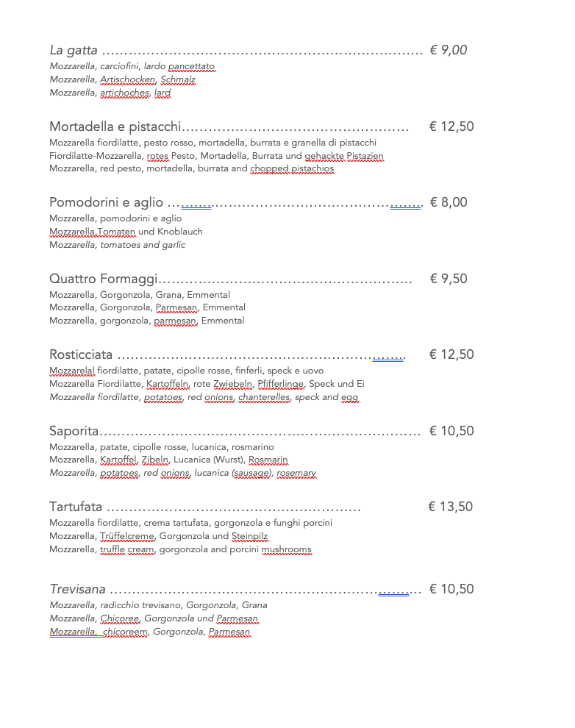Screen dimensions: 575x728
Task: Click the misspelled word 'Mozzarelal'
Action: [72, 371]
